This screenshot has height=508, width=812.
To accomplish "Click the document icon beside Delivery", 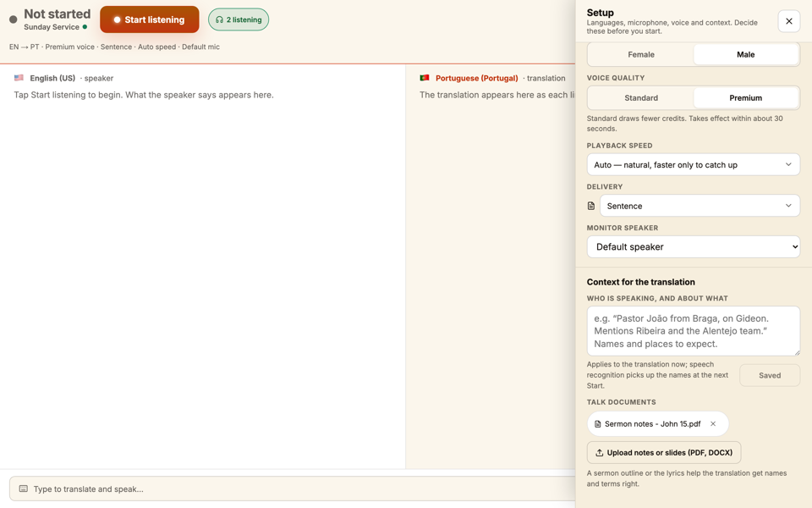I will [x=591, y=206].
